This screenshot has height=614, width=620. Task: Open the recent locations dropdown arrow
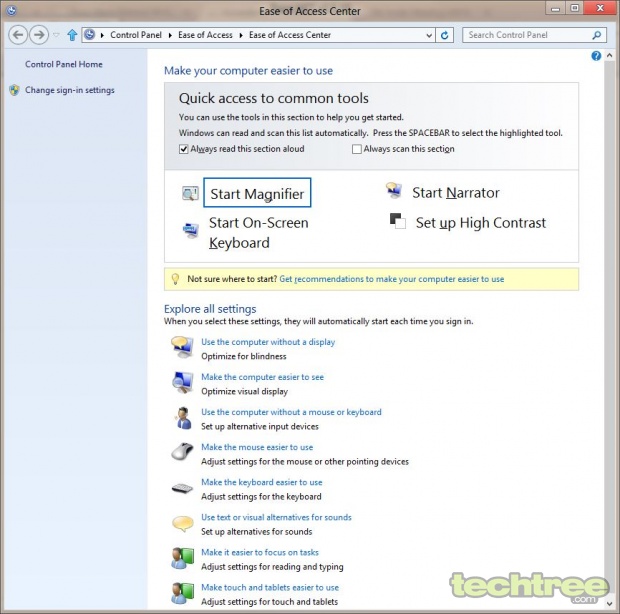(57, 35)
